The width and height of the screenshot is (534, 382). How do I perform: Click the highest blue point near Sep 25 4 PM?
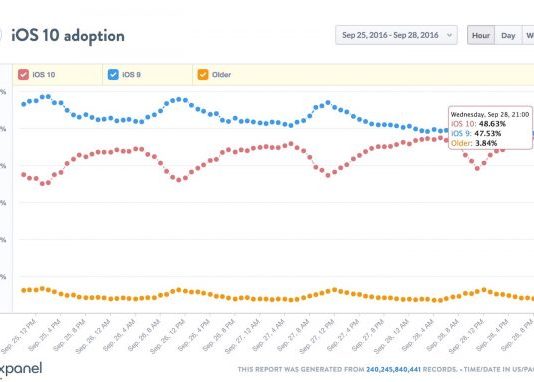point(48,97)
